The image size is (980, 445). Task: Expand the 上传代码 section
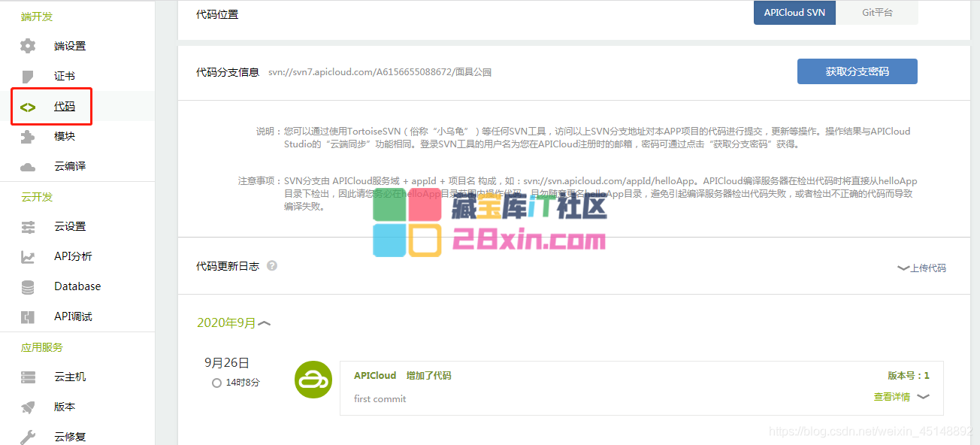(x=921, y=268)
